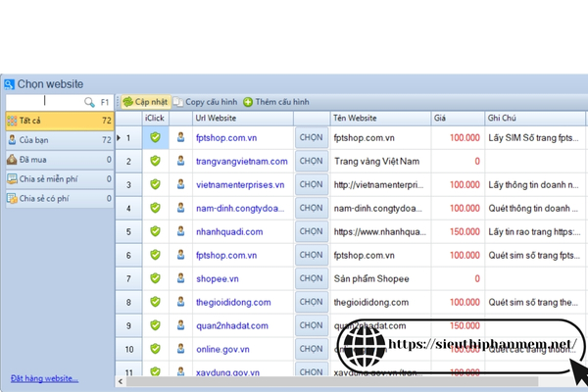Click iClick shield icon for nhanhquadi.com
Viewport: 588px width, 392px height.
(155, 231)
